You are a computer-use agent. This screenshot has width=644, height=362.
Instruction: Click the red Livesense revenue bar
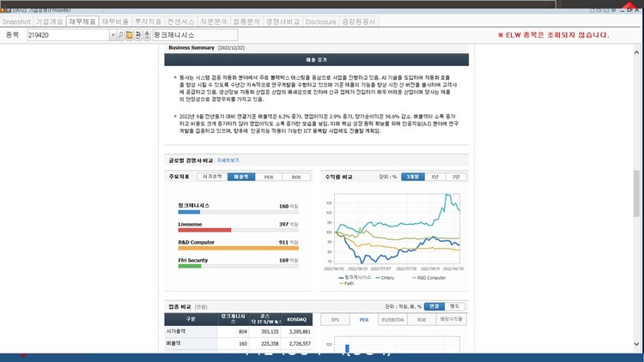[x=204, y=230]
